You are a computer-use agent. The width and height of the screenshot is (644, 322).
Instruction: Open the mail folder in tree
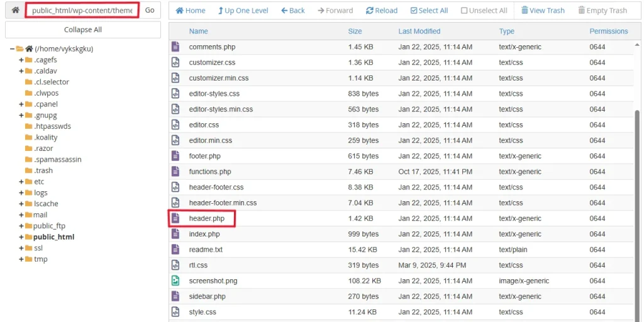pos(40,215)
